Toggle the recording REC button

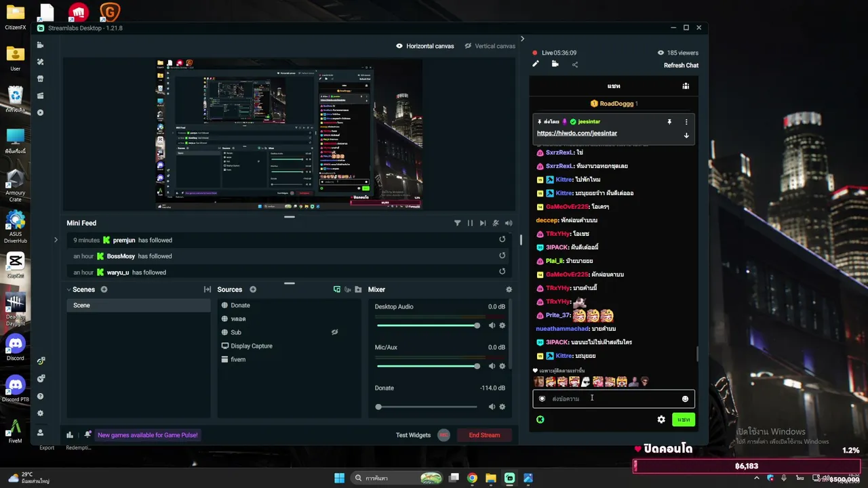[x=443, y=435]
